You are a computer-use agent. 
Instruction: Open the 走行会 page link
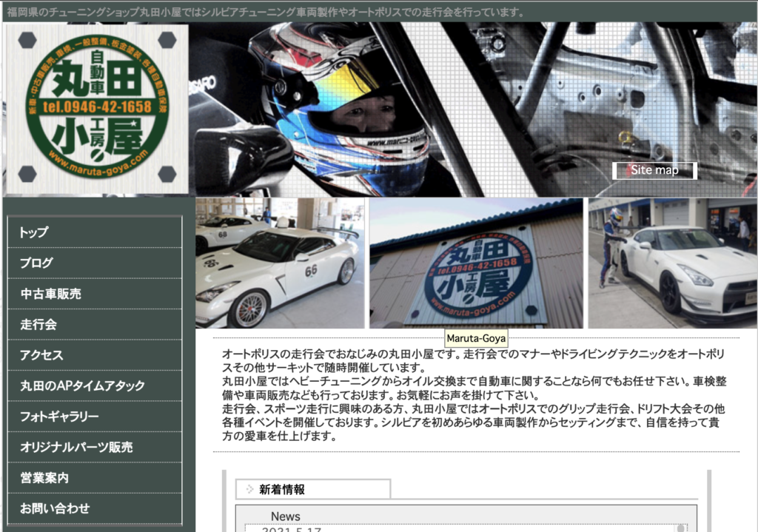pos(94,325)
